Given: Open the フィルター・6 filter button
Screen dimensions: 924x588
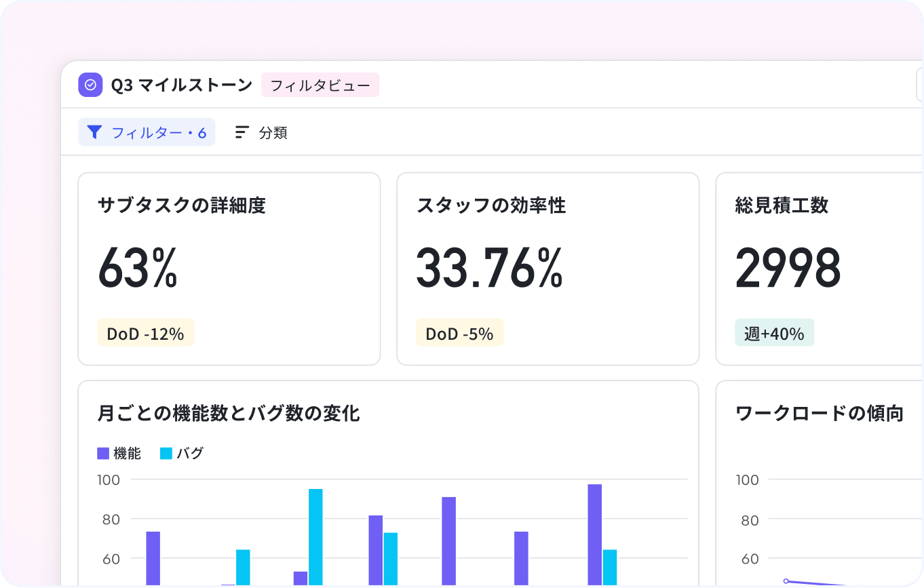Looking at the screenshot, I should (147, 132).
